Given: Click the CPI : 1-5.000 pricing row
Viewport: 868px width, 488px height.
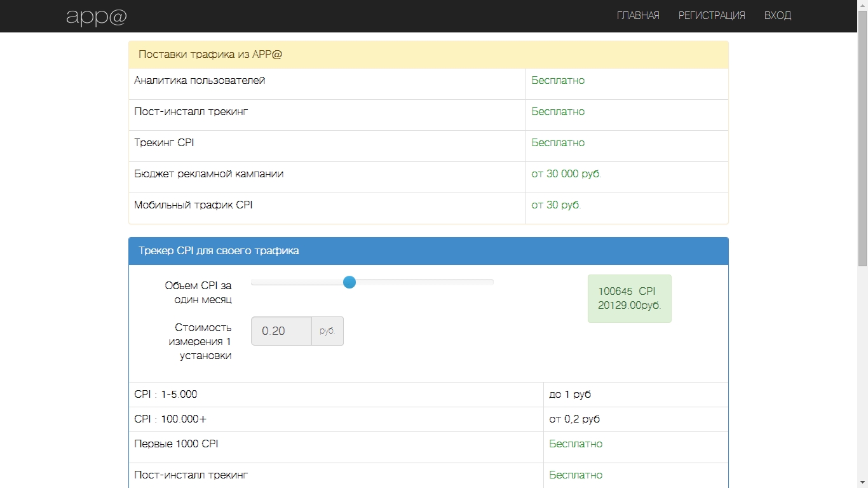Looking at the screenshot, I should [x=166, y=395].
